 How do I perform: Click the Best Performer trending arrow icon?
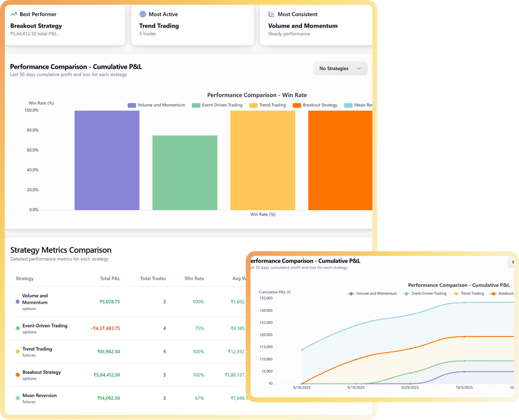click(x=13, y=14)
